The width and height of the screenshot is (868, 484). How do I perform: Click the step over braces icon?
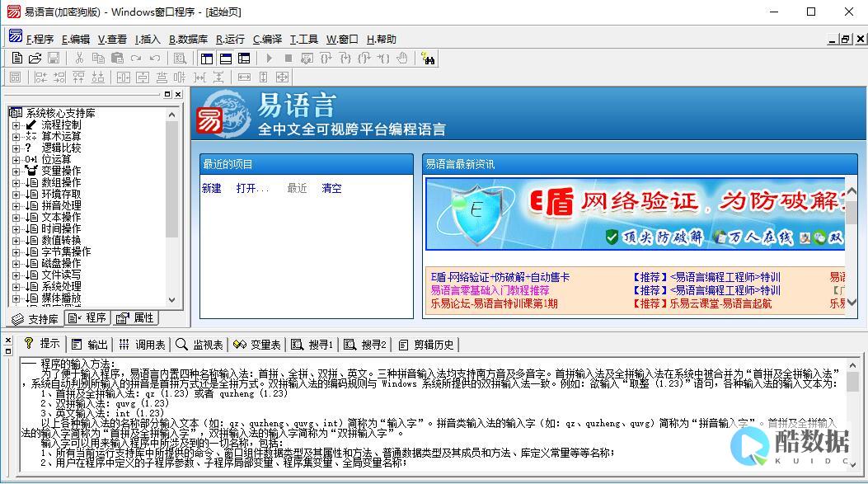(x=326, y=58)
